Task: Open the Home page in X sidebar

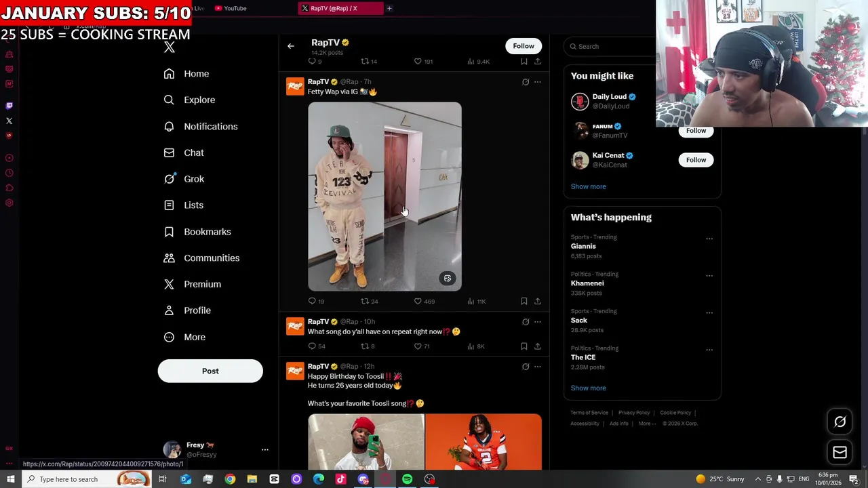Action: coord(186,73)
